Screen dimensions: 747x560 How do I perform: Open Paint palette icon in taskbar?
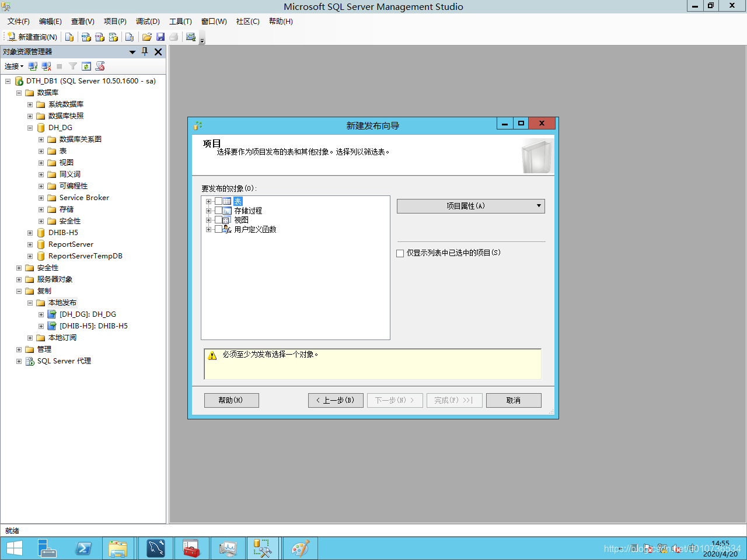[x=300, y=548]
